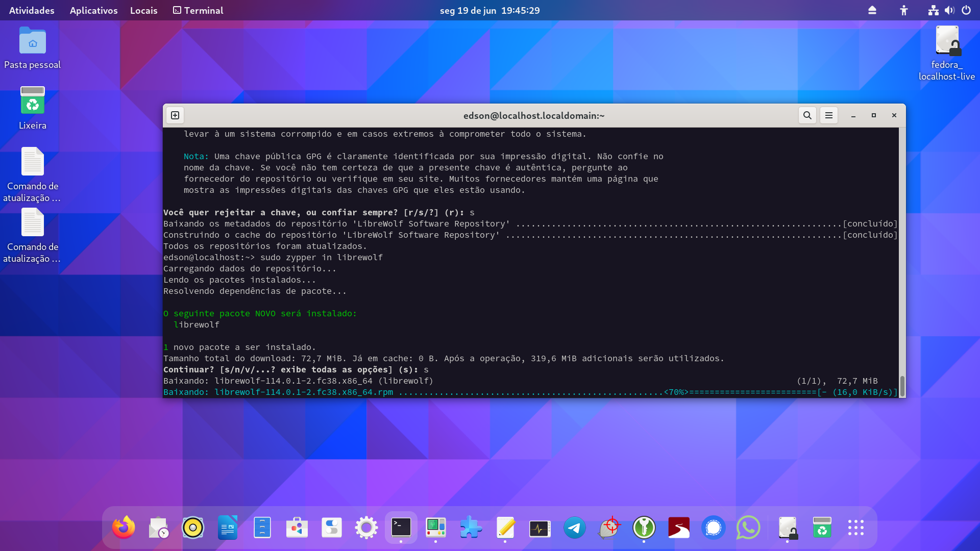Viewport: 980px width, 551px height.
Task: Open the volume indicator in top bar
Action: coord(949,10)
